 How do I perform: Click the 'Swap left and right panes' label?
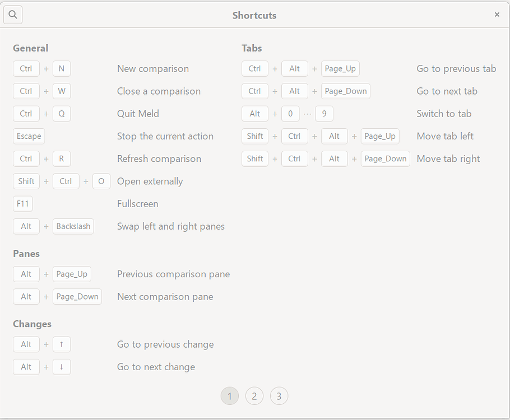170,226
